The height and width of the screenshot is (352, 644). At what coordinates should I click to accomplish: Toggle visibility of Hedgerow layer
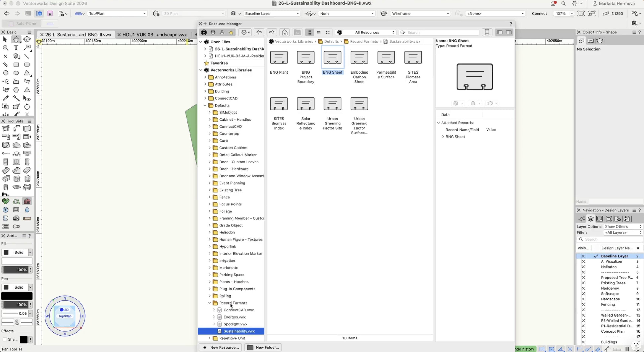[583, 288]
